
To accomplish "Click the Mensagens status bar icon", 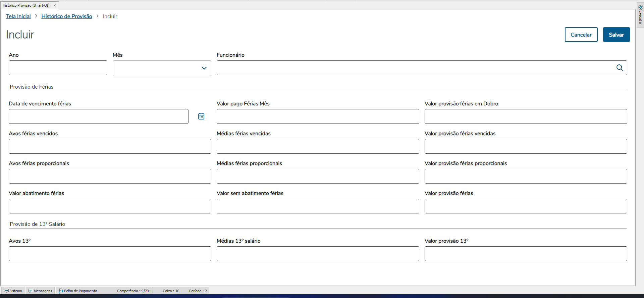I will (x=31, y=291).
